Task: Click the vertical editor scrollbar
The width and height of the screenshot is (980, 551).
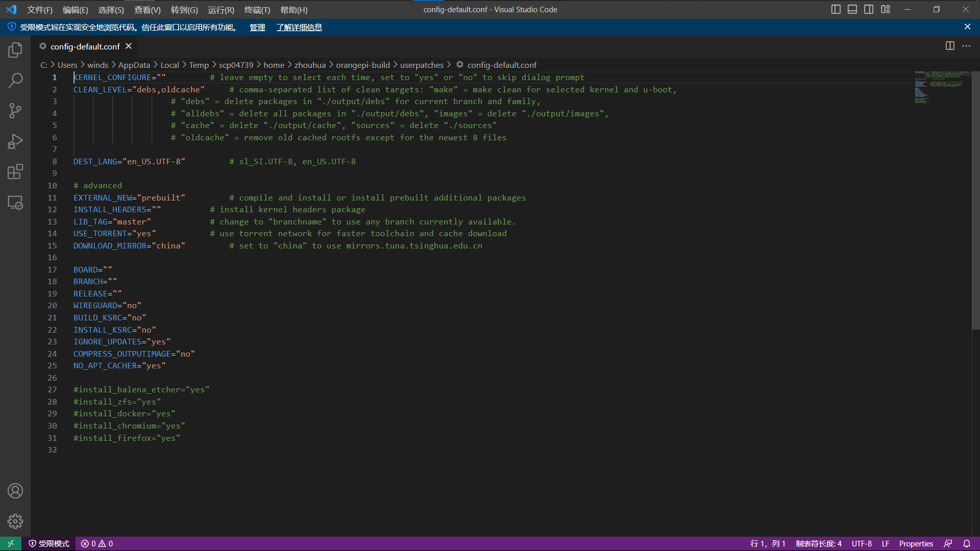Action: (x=975, y=201)
